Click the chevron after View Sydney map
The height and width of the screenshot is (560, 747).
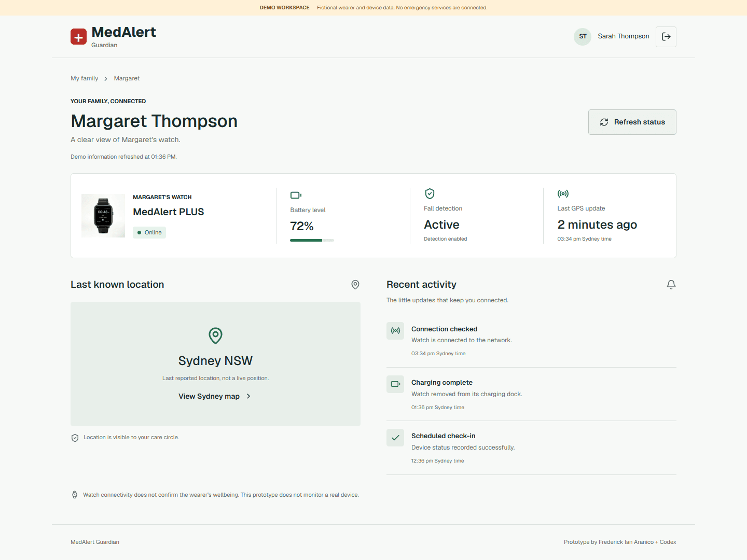248,396
